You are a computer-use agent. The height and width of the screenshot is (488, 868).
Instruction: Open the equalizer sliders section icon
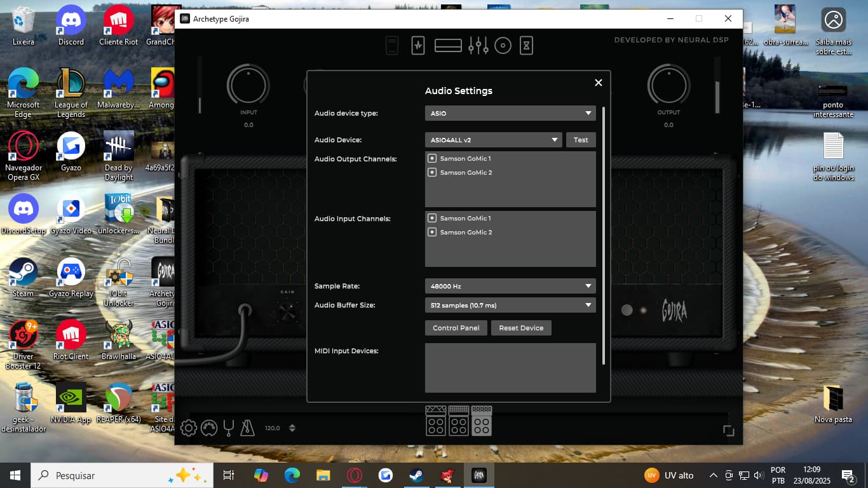tap(478, 46)
